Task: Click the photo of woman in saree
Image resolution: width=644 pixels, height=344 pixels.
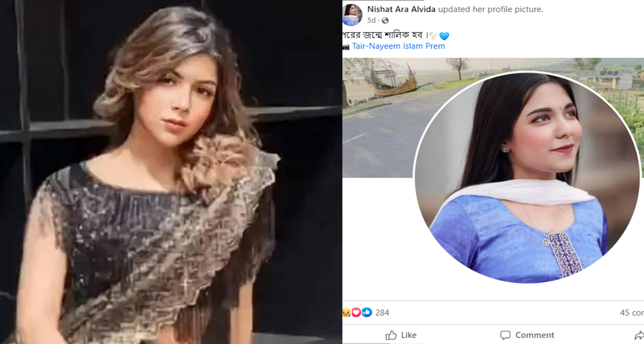Action: click(x=171, y=172)
